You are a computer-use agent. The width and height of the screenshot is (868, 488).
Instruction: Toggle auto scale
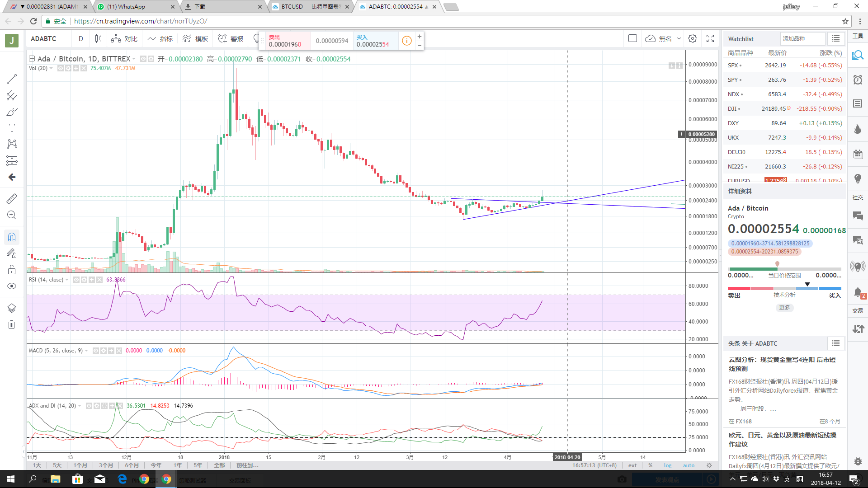tap(689, 465)
